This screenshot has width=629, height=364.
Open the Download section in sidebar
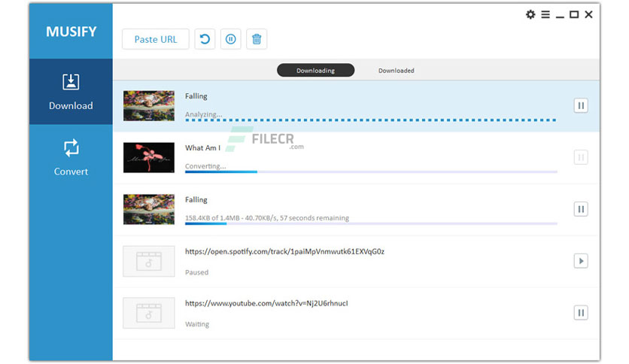[x=71, y=92]
